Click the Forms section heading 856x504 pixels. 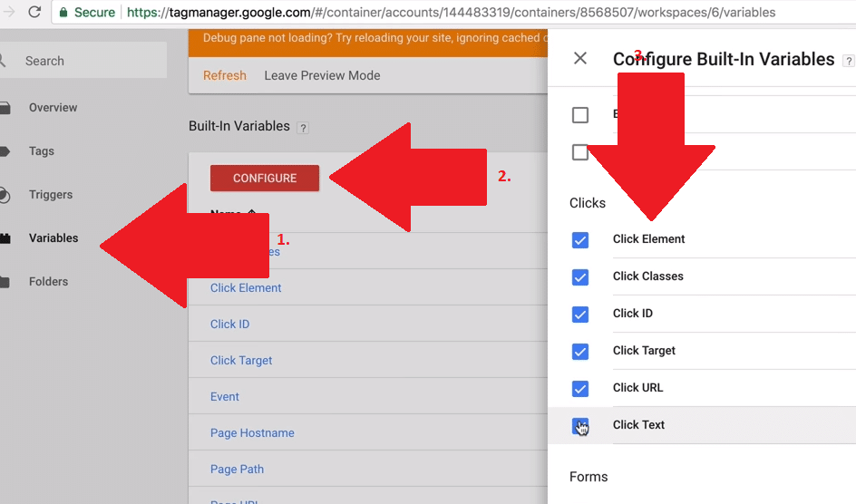588,477
